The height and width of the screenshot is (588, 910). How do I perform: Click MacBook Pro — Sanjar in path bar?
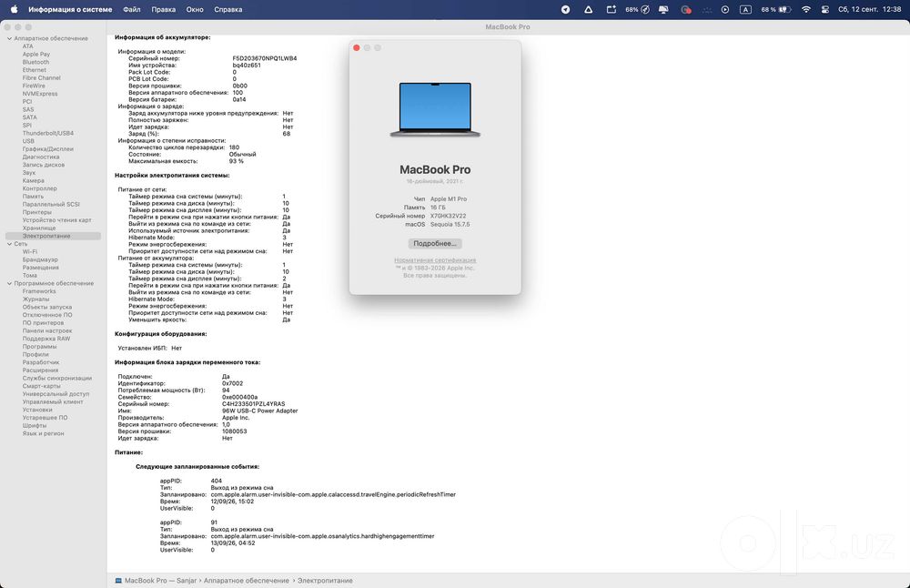click(x=161, y=581)
